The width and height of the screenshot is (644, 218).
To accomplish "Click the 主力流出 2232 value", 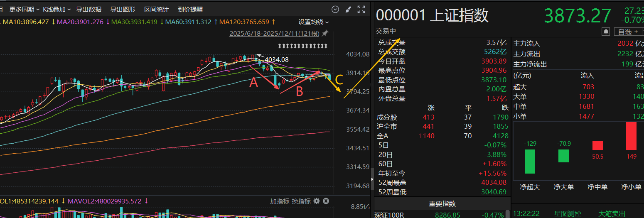I will [626, 54].
